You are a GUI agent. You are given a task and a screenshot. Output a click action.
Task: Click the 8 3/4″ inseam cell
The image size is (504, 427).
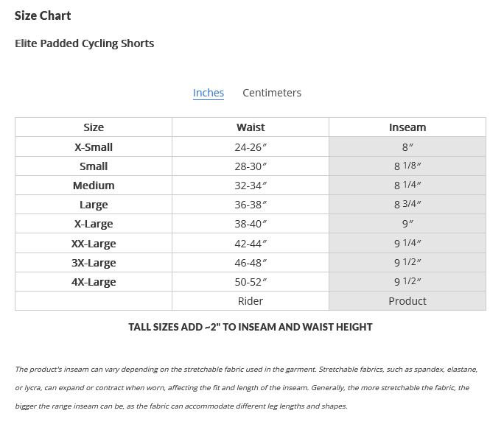coord(407,205)
